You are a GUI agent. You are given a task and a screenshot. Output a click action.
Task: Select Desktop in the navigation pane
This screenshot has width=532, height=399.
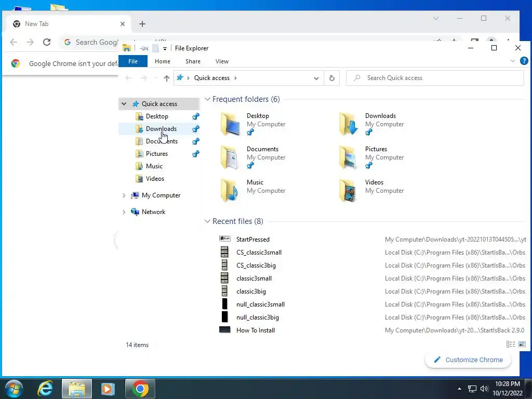[157, 116]
